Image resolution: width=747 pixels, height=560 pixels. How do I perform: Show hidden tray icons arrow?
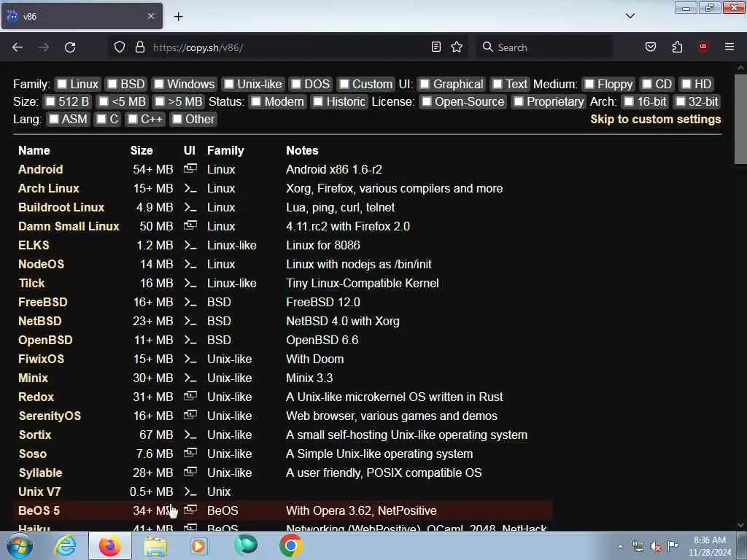tap(620, 547)
